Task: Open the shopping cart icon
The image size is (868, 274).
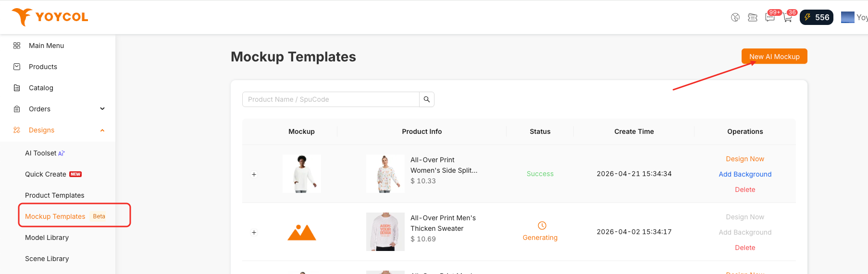Action: [x=787, y=18]
